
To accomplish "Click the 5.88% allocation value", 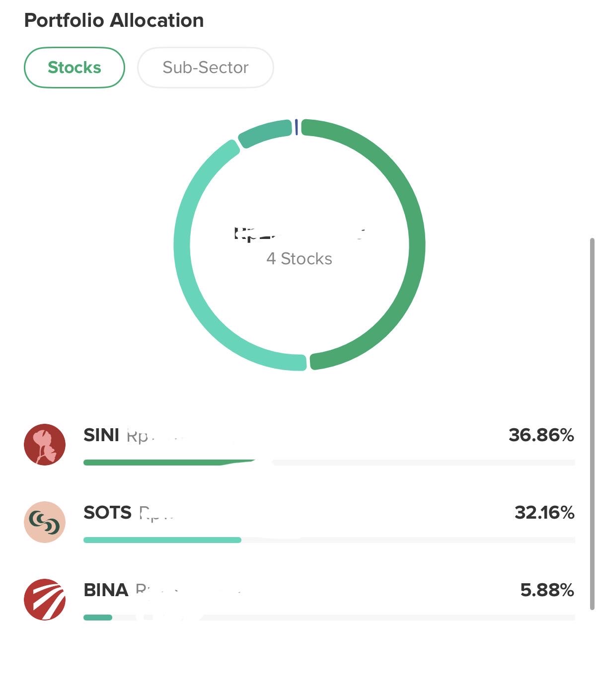I will pyautogui.click(x=547, y=590).
